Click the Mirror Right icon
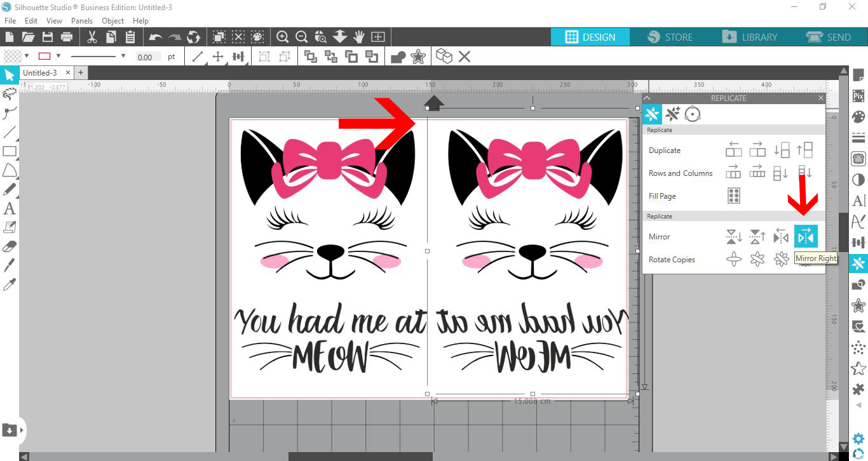 (x=805, y=237)
